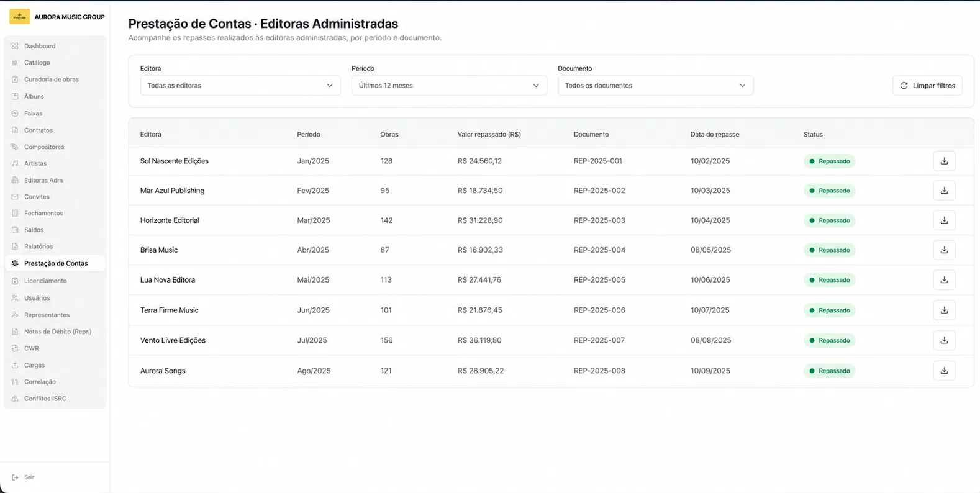
Task: Download the REP-2025-001 document
Action: pyautogui.click(x=944, y=161)
